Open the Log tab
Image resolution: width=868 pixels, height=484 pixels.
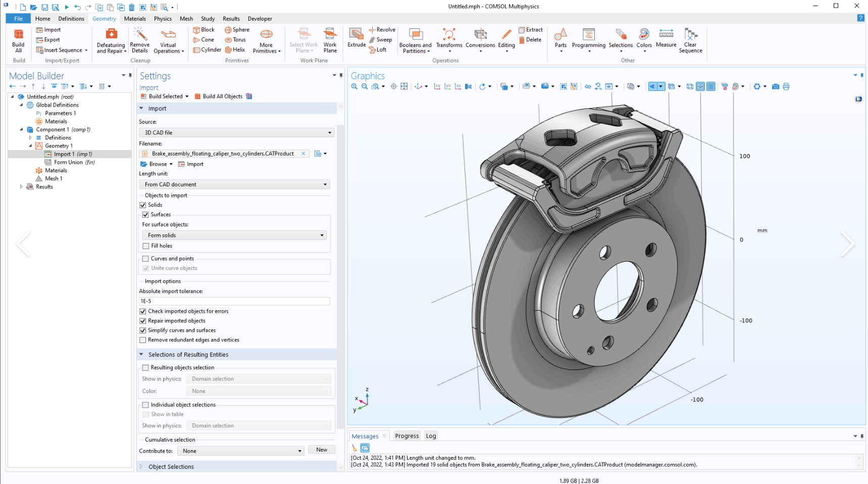(x=431, y=436)
